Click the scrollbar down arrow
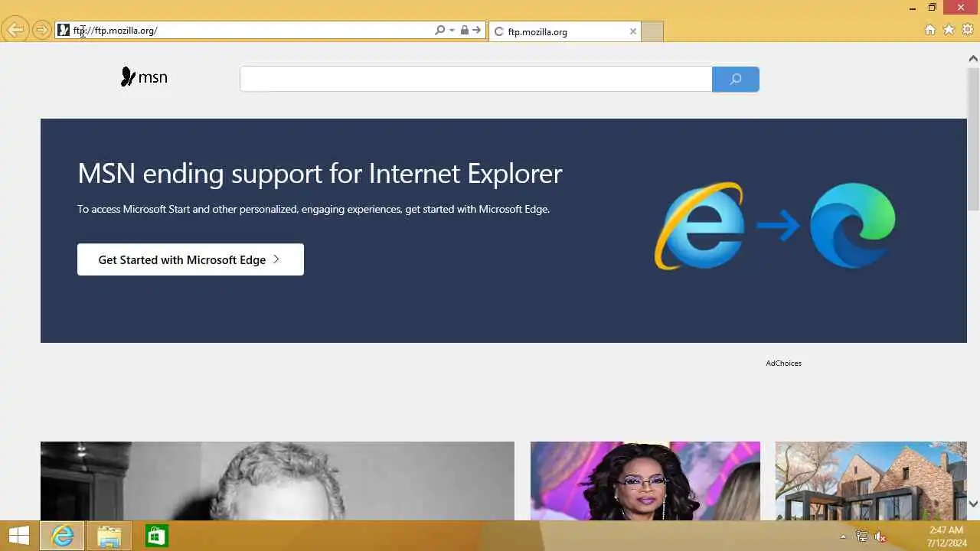The image size is (980, 551). click(973, 504)
